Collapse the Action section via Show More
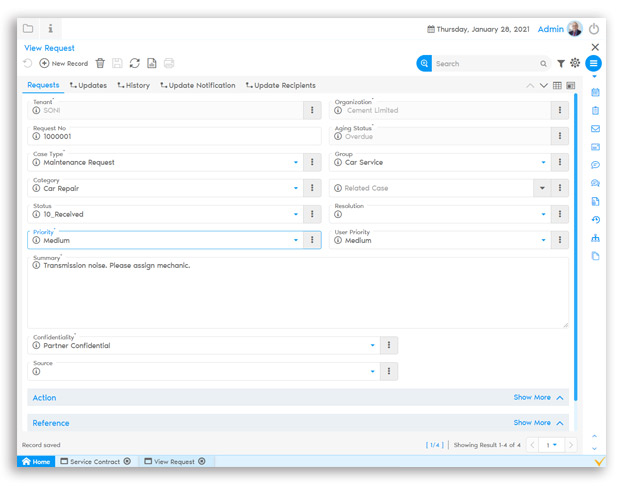624x486 pixels. 538,397
